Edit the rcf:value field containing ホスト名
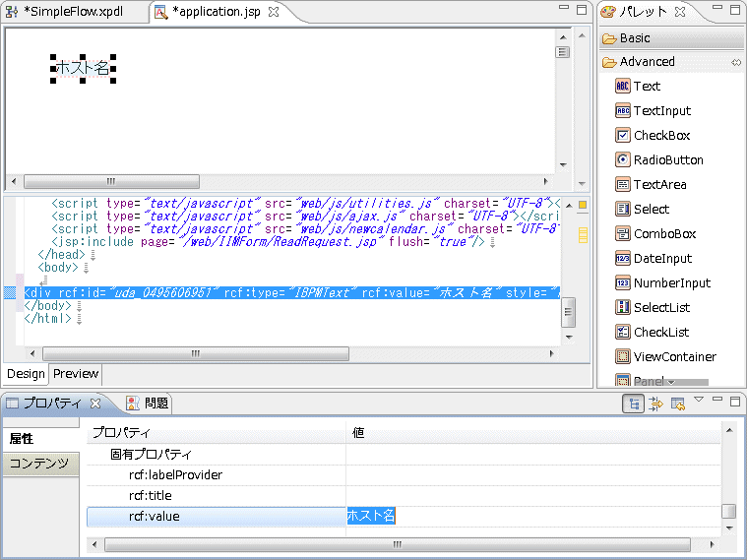This screenshot has height=560, width=747. [x=531, y=516]
